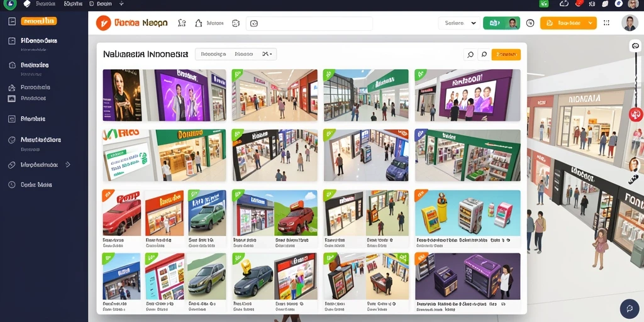This screenshot has height=322, width=644.
Task: Open the round chat bubble button over the mall scene
Action: coord(629,308)
